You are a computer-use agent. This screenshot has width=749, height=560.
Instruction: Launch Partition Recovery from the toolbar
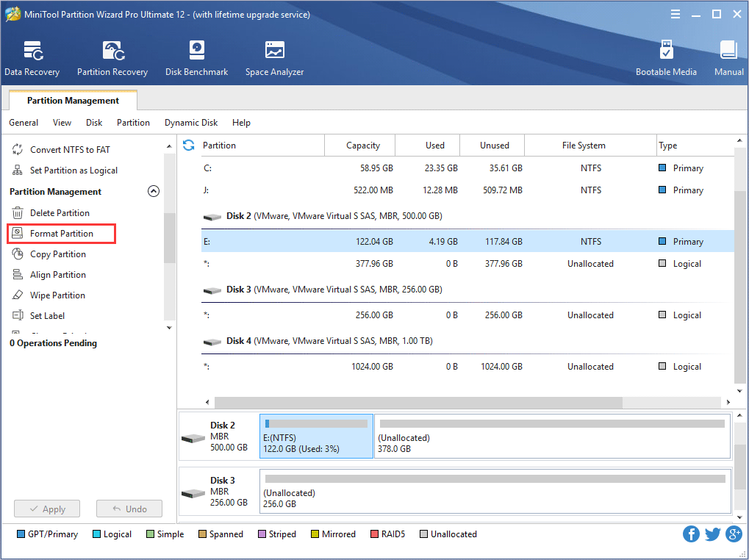click(112, 57)
